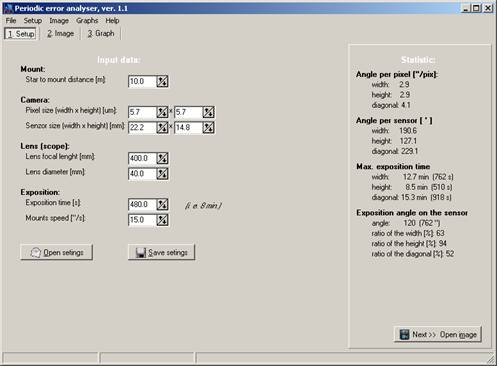The width and height of the screenshot is (497, 366).
Task: Maximize the Periodic error analyser window
Action: point(476,8)
